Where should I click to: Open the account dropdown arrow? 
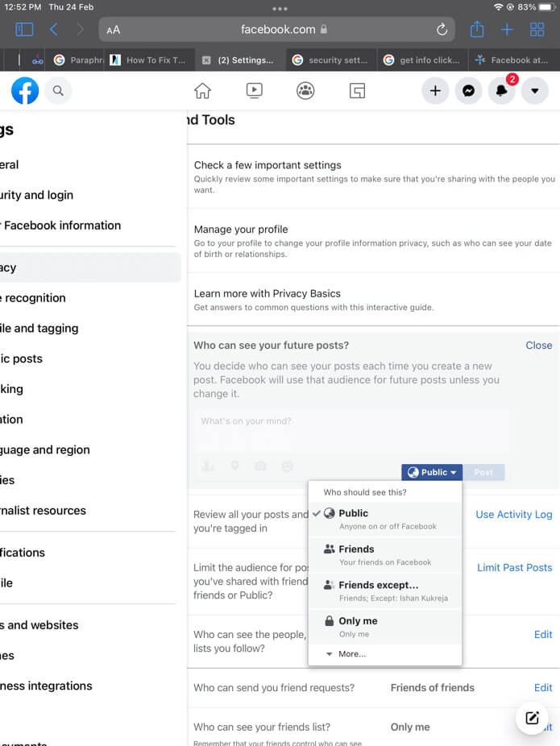tap(535, 90)
